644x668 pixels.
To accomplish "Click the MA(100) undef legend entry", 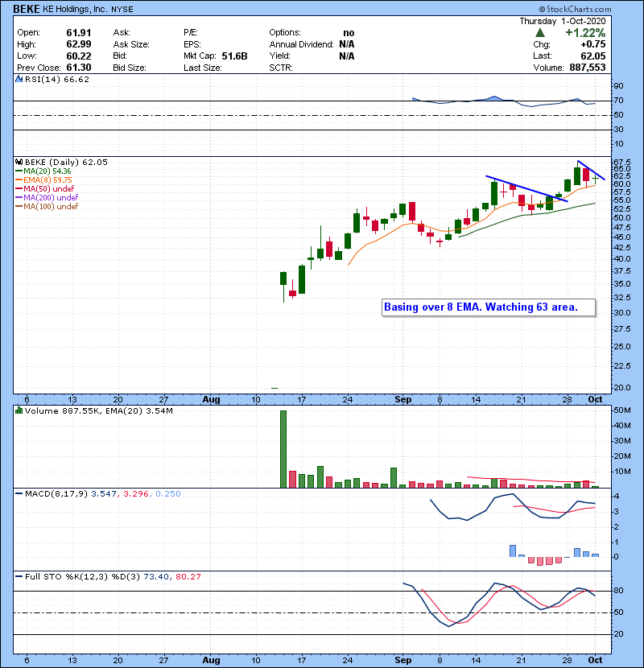I will [x=47, y=207].
